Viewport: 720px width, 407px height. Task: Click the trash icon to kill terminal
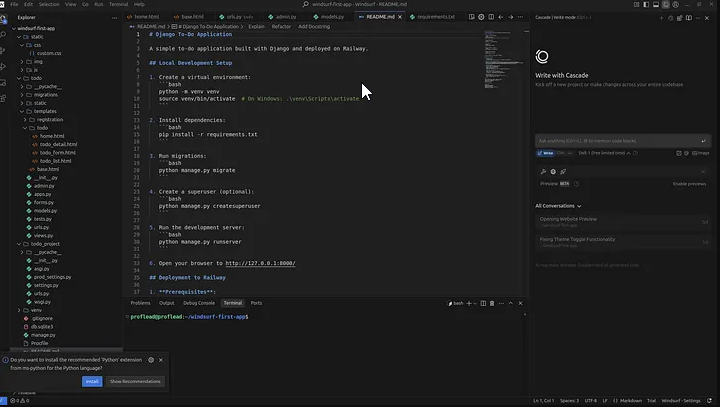(492, 303)
